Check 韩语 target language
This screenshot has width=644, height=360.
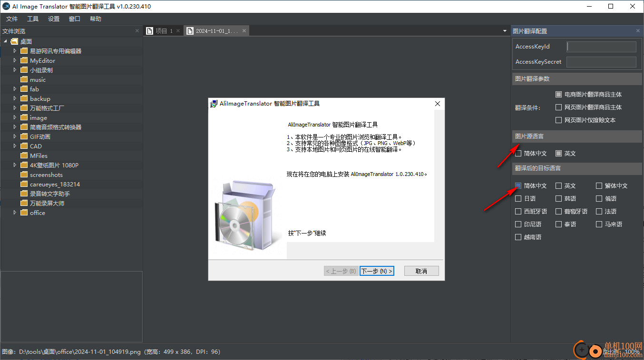(x=559, y=199)
